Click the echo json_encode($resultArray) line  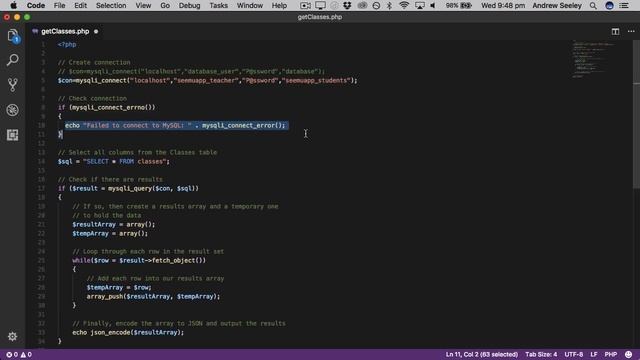tap(128, 332)
